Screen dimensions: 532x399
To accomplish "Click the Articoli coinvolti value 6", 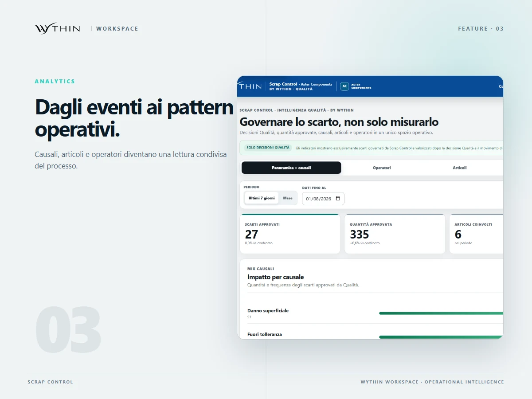I will [458, 234].
